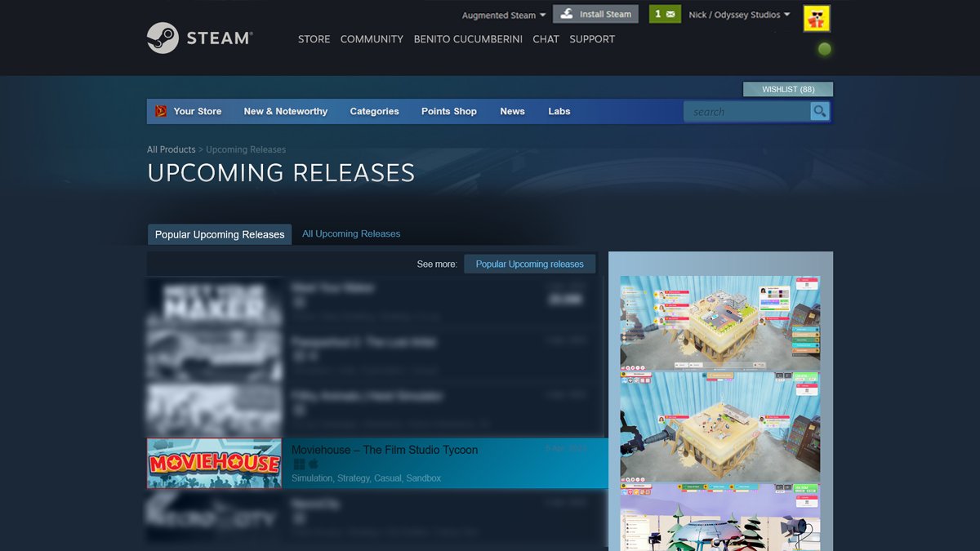Open the notifications mail indicator
The image size is (980, 551).
pos(665,14)
